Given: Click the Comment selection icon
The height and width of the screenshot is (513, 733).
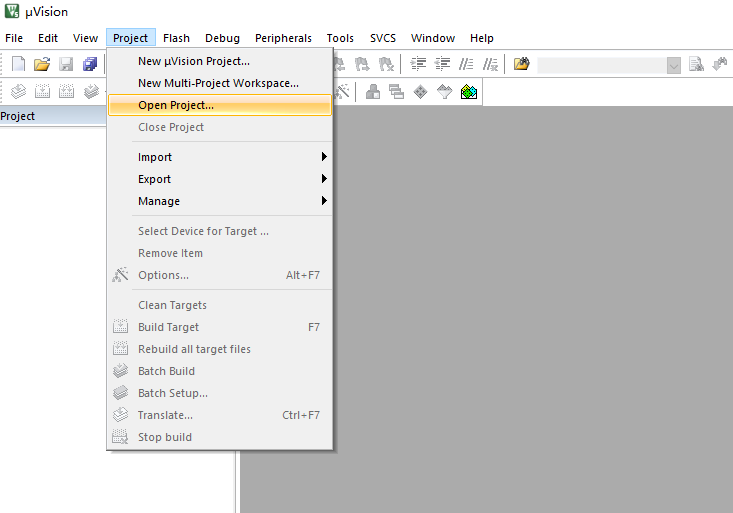Looking at the screenshot, I should 466,64.
